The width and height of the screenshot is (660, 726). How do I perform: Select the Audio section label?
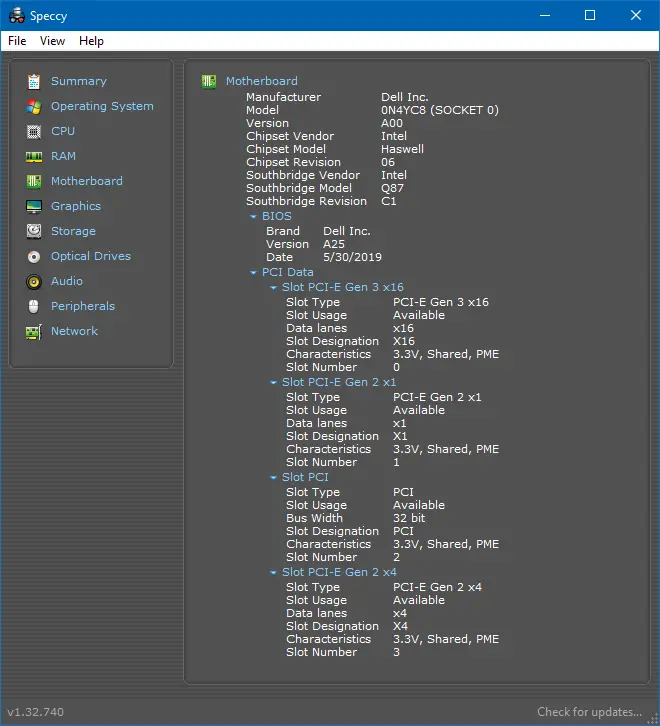(x=67, y=281)
